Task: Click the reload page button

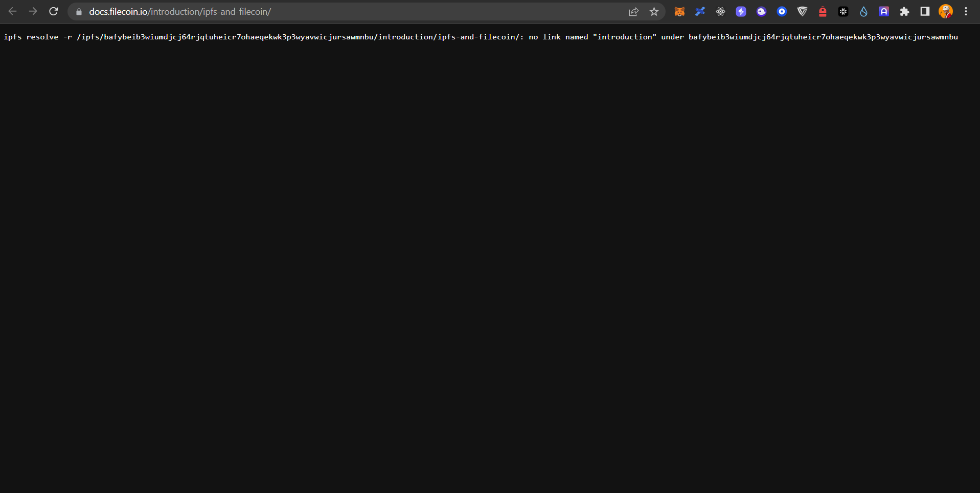Action: click(53, 11)
